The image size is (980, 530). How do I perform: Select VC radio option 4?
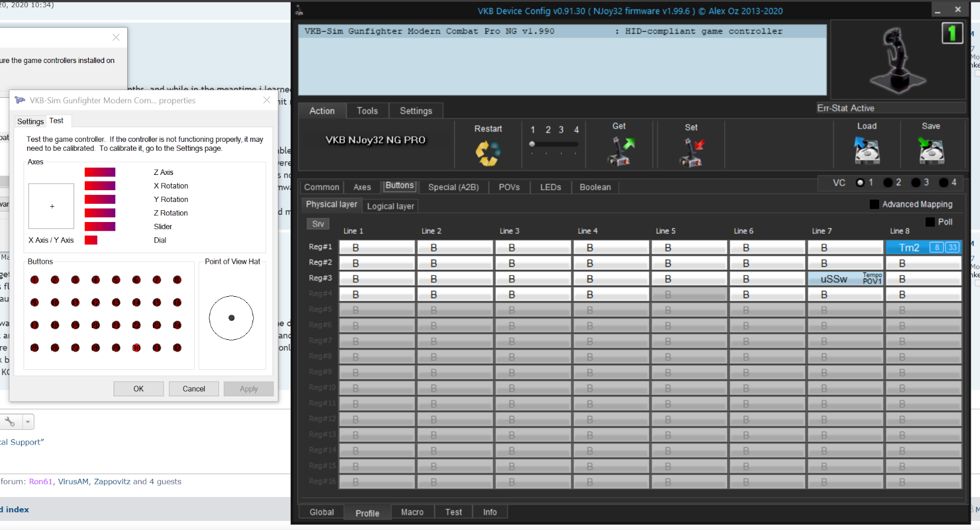944,183
